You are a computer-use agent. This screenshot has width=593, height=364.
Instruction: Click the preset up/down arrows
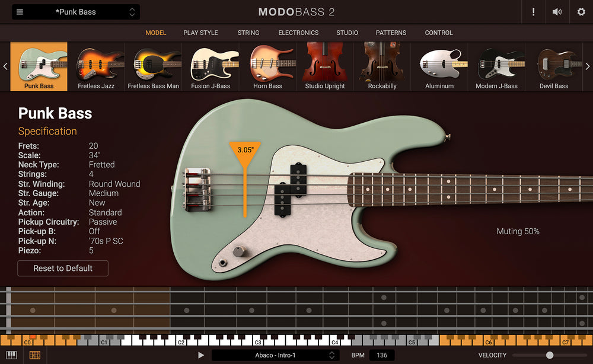(132, 12)
